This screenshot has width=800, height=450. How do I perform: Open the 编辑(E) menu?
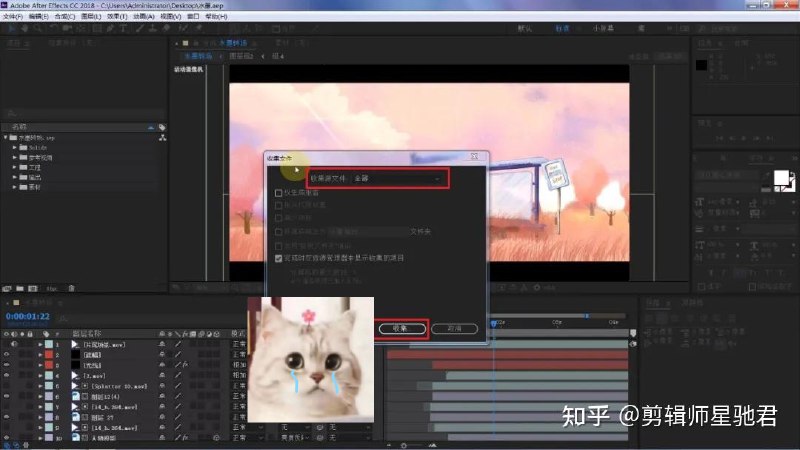(38, 16)
